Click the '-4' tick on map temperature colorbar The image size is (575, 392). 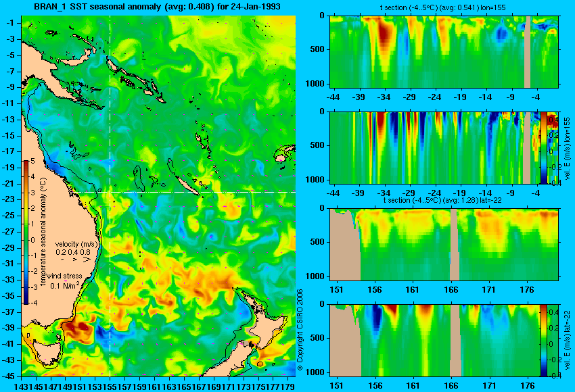(32, 303)
